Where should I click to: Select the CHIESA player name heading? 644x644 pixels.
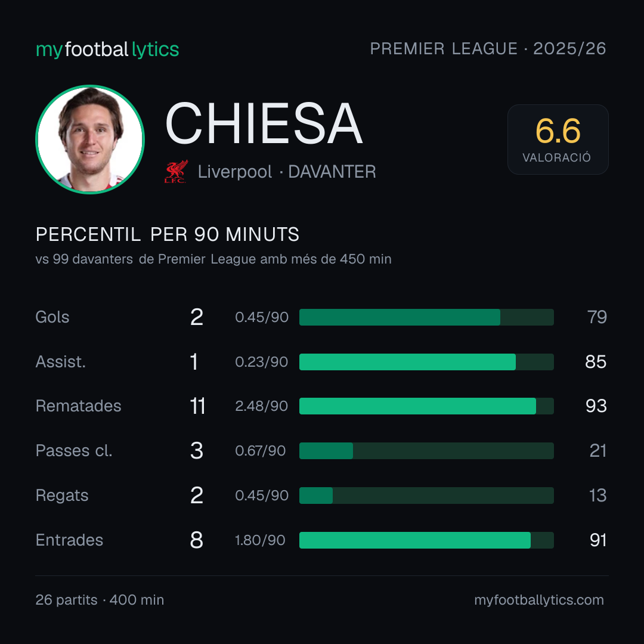click(264, 123)
